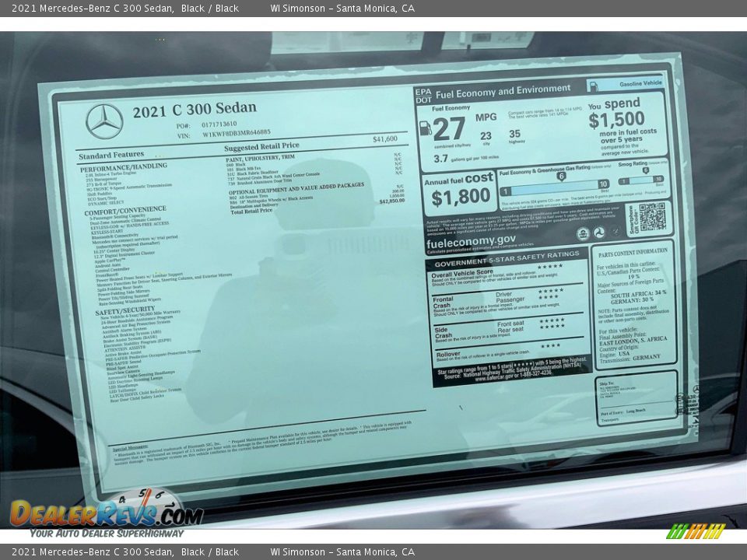This screenshot has height=560, width=747.
Task: Click the $41,600 suggested retail price
Action: pos(385,138)
